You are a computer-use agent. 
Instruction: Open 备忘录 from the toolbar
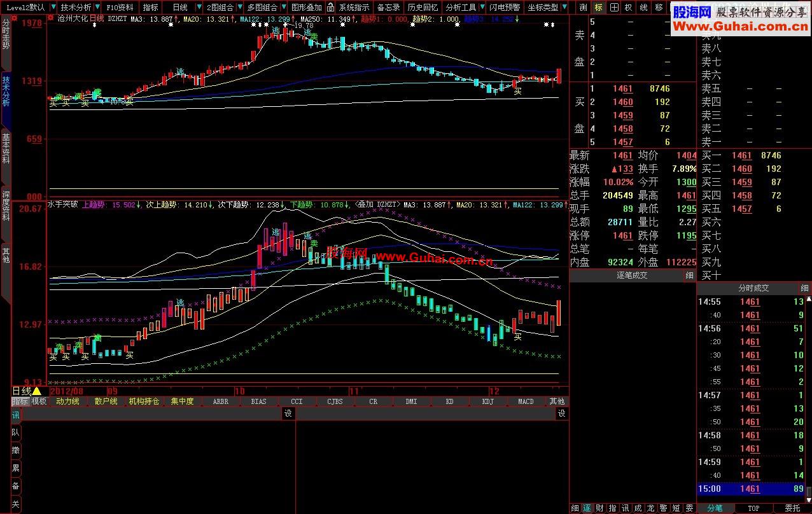click(x=388, y=8)
